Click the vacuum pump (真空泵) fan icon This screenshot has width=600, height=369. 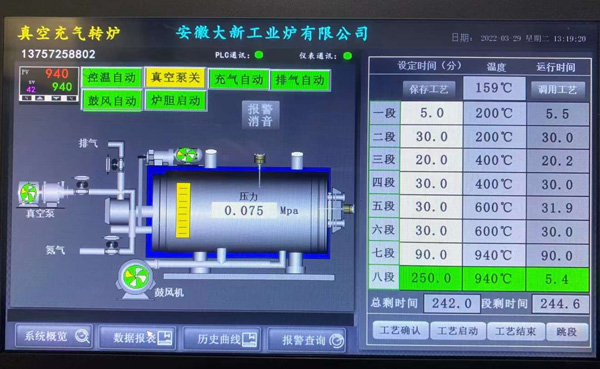point(28,193)
